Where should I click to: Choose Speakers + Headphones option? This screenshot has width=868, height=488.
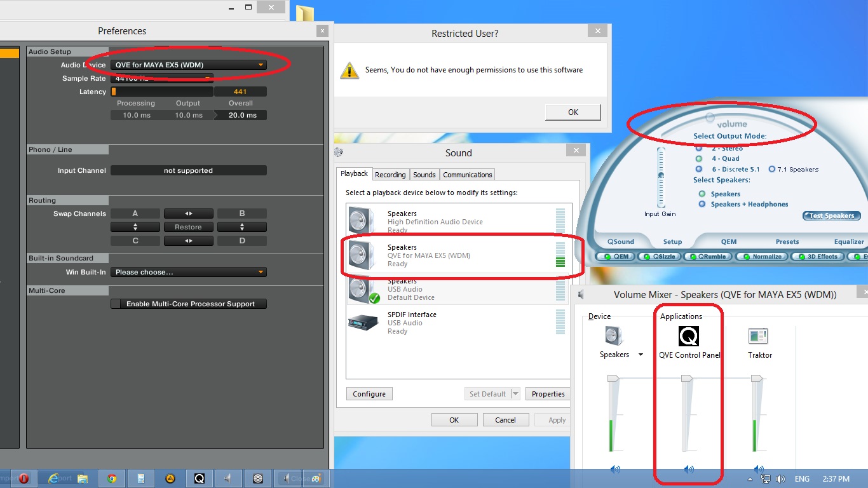[x=702, y=204]
